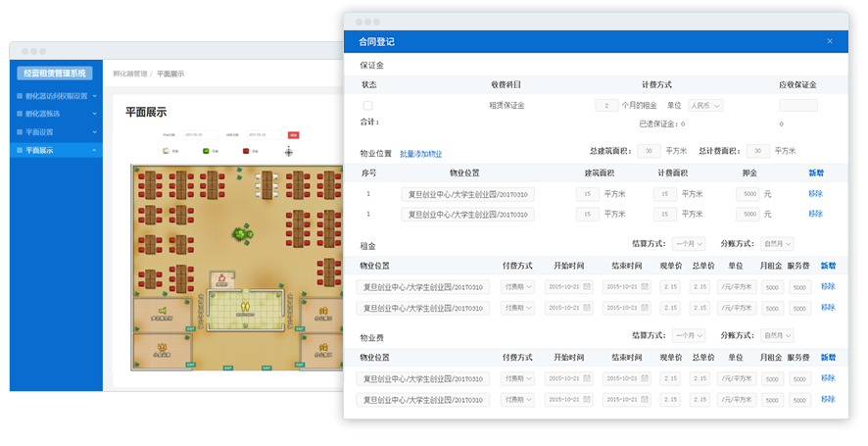Image resolution: width=868 pixels, height=446 pixels.
Task: Click the red legend icon above floor plan
Action: (247, 152)
